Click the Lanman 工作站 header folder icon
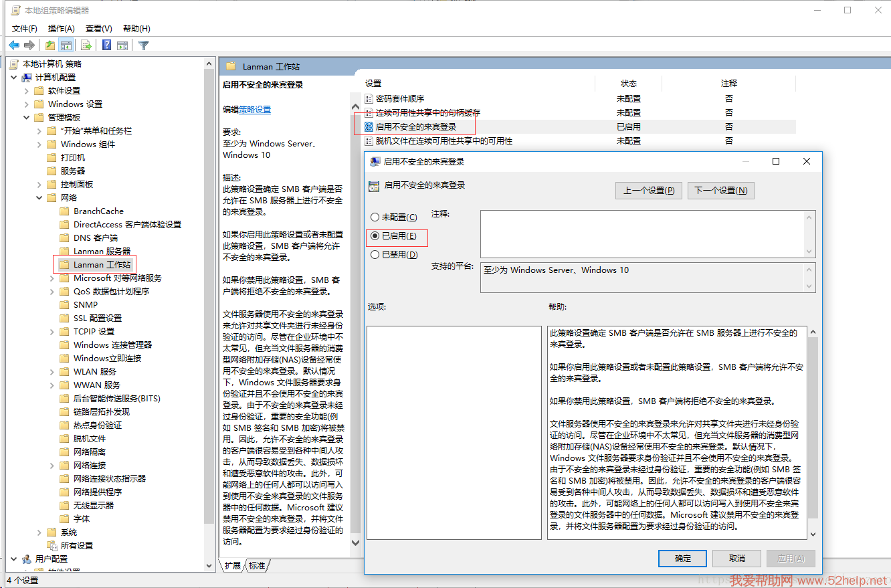This screenshot has height=588, width=891. coord(231,66)
